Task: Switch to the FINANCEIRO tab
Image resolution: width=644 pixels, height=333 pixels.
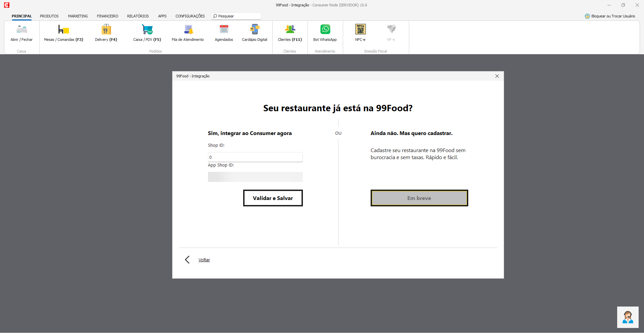Action: [107, 16]
